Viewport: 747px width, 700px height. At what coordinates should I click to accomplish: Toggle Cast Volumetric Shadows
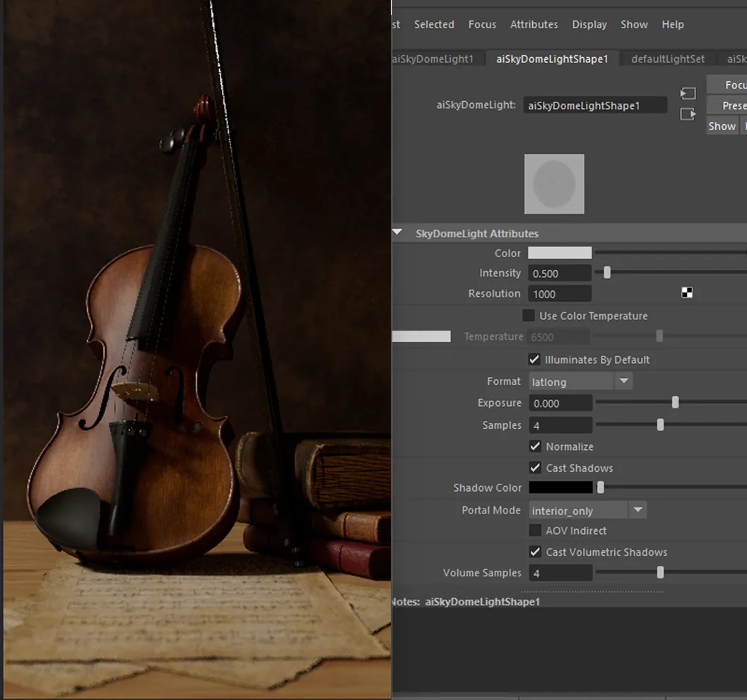[x=535, y=552]
